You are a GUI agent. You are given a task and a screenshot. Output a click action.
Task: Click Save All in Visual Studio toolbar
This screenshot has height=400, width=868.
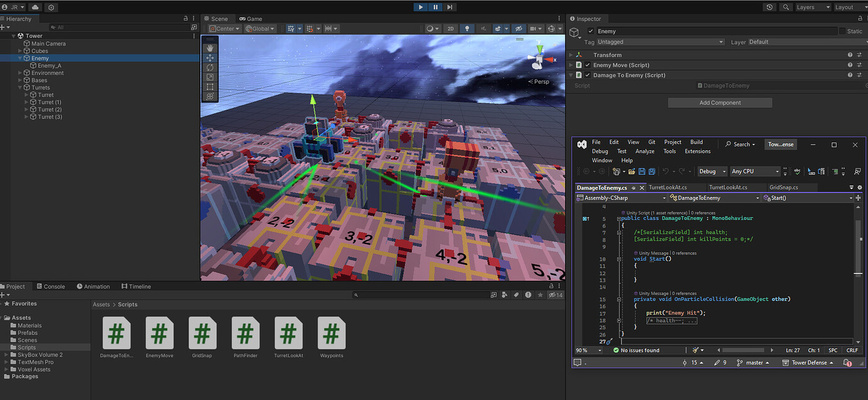pyautogui.click(x=652, y=171)
